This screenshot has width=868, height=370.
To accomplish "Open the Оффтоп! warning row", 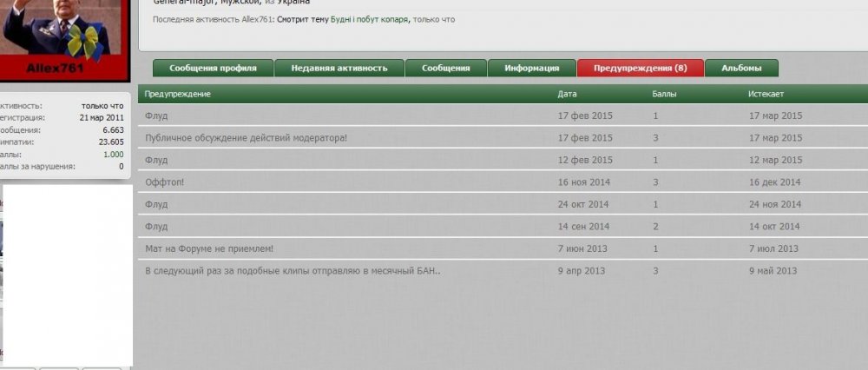I will pos(164,182).
